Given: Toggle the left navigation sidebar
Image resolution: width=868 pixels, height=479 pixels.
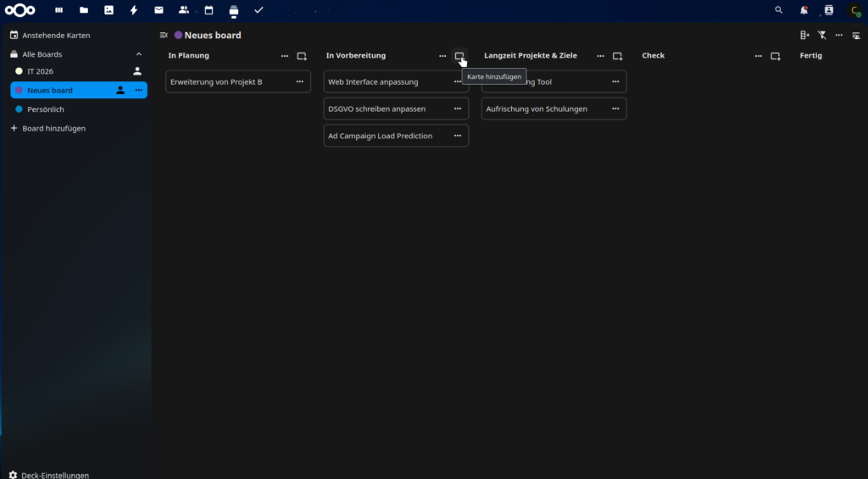Looking at the screenshot, I should 164,36.
